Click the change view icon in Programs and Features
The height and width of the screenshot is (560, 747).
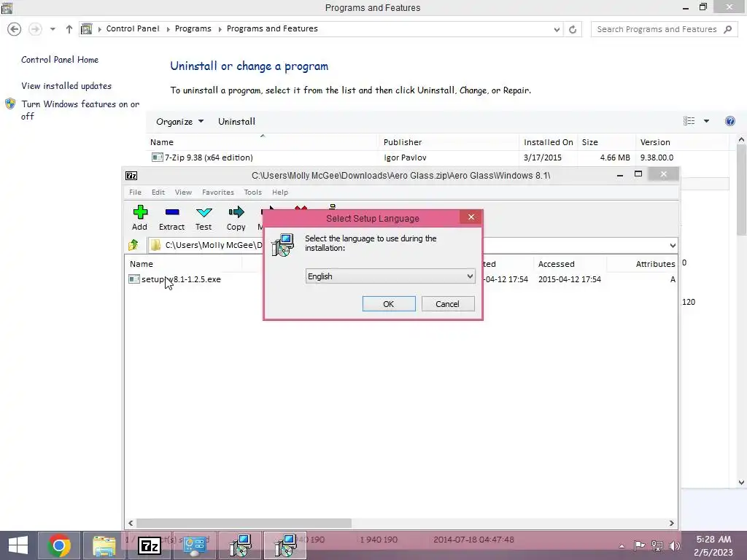click(689, 121)
